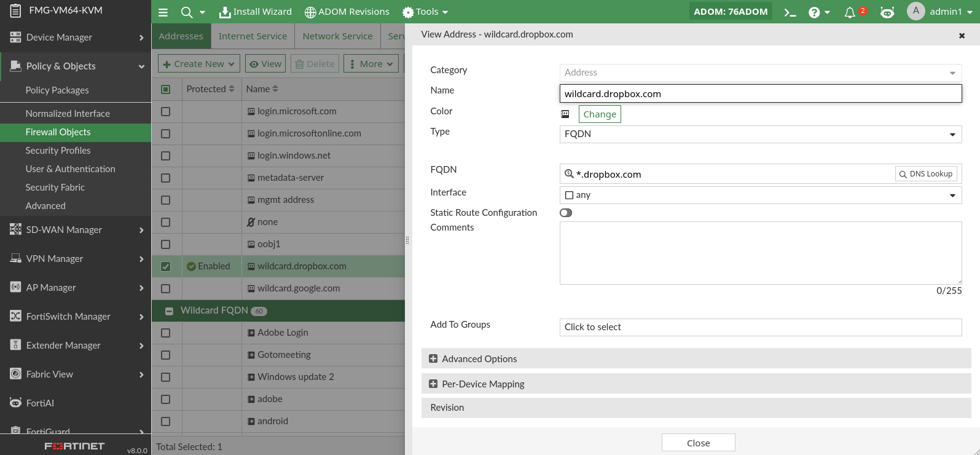
Task: Click the Close button at the bottom
Action: [x=698, y=443]
